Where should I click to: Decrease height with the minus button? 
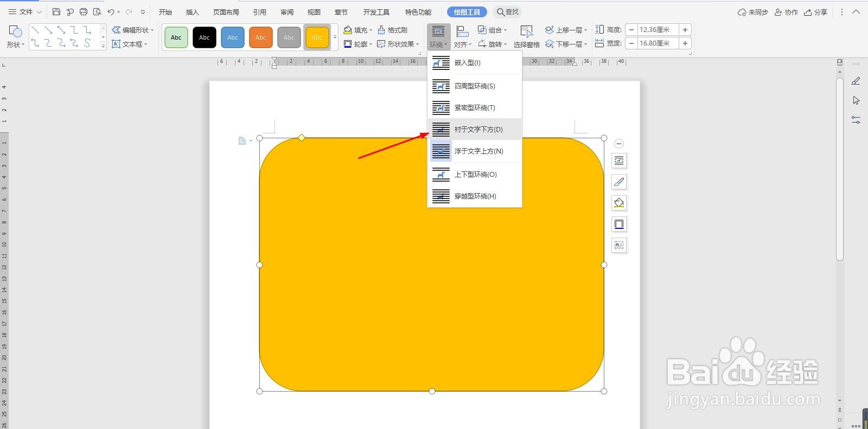point(631,30)
